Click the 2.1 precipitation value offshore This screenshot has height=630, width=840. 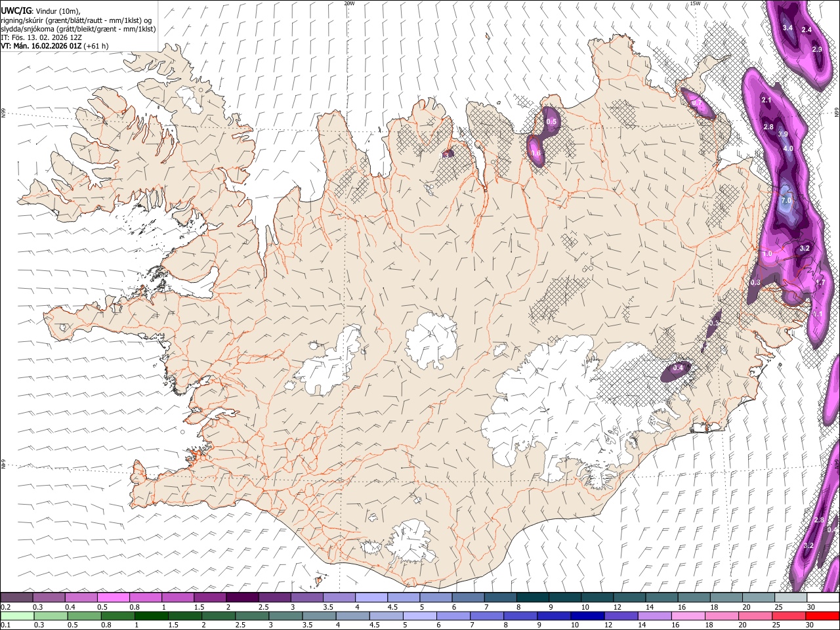pyautogui.click(x=766, y=100)
